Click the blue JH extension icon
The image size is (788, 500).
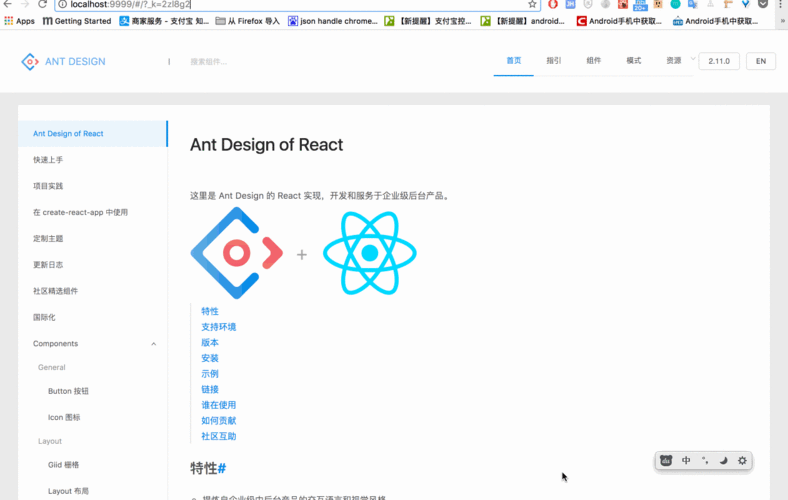pos(570,5)
